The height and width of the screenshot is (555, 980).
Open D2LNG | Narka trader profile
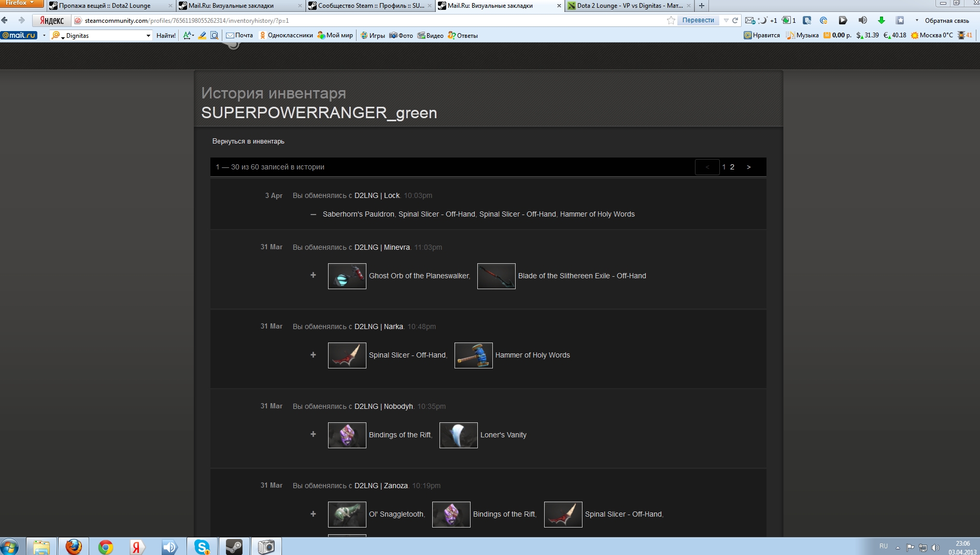(379, 326)
